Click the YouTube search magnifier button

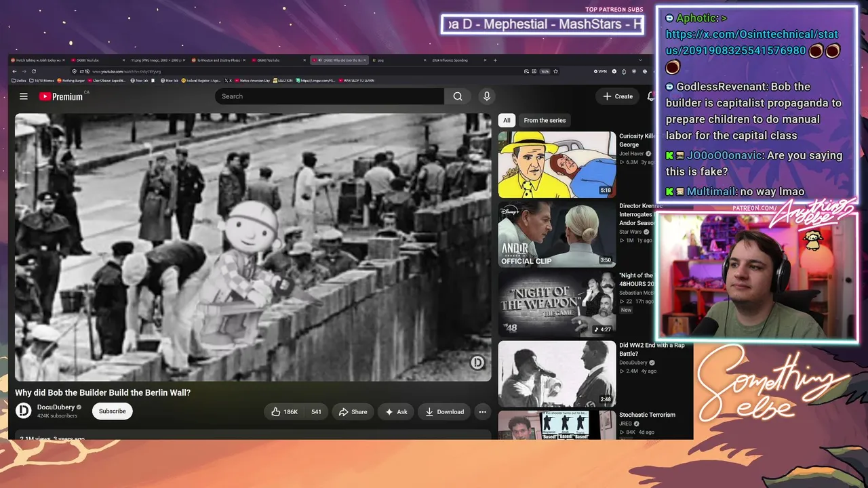point(458,96)
